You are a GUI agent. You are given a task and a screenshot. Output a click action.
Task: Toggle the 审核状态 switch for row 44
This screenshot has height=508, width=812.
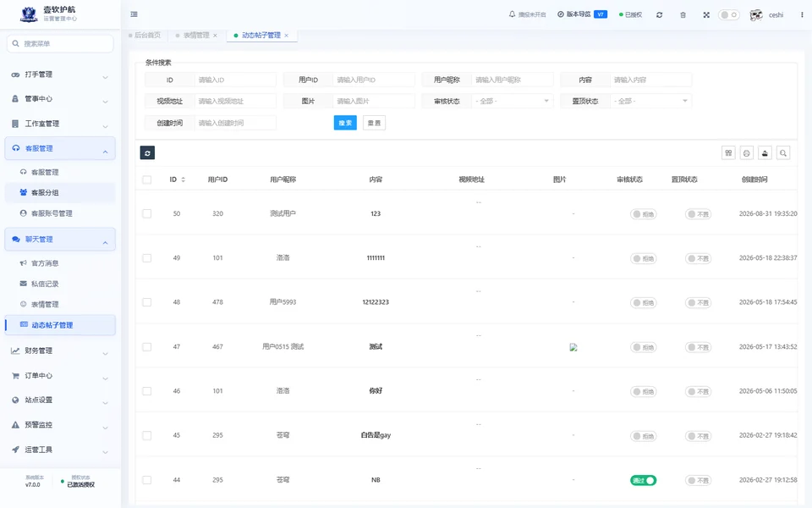(643, 481)
